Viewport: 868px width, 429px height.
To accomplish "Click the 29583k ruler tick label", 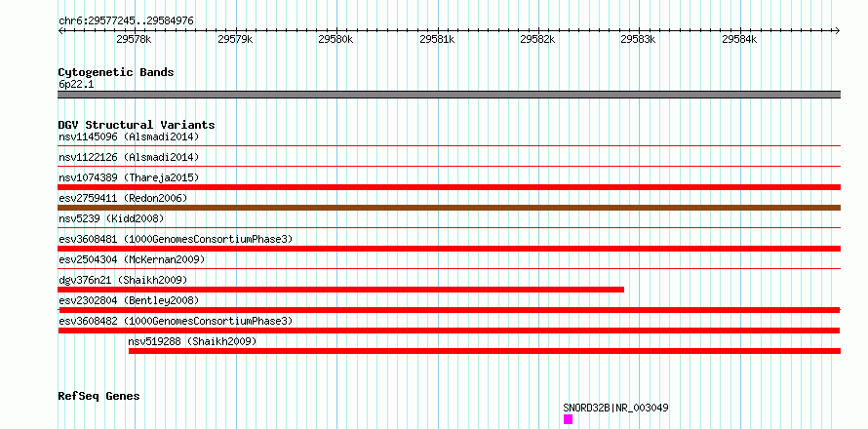I will (x=638, y=39).
